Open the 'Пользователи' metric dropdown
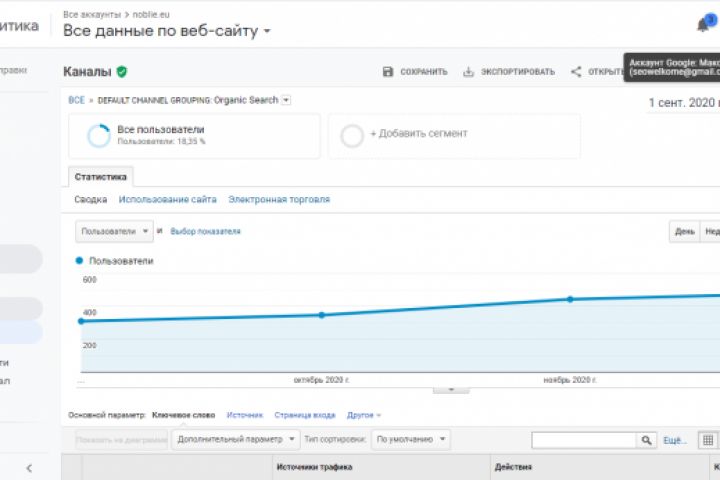 (114, 231)
